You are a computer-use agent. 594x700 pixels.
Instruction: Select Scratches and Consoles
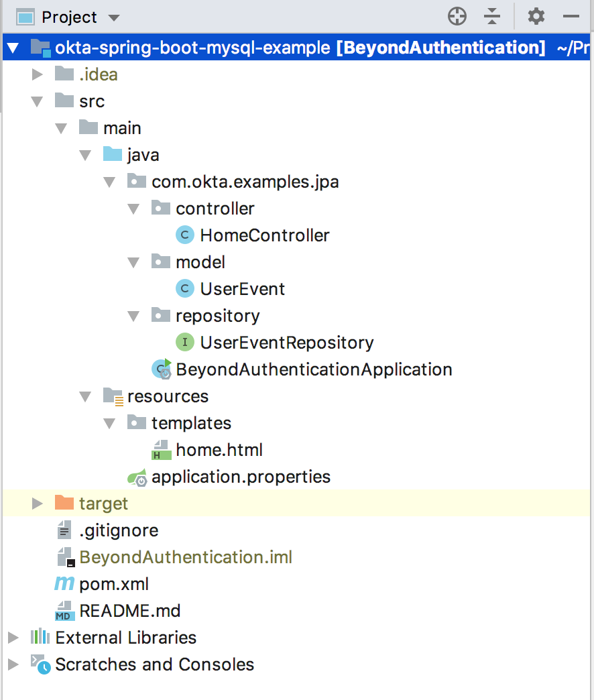coord(154,664)
